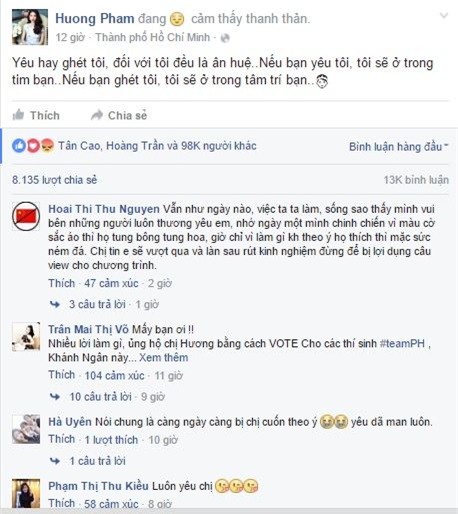
Task: Click the angry face reaction icon
Action: click(x=47, y=146)
